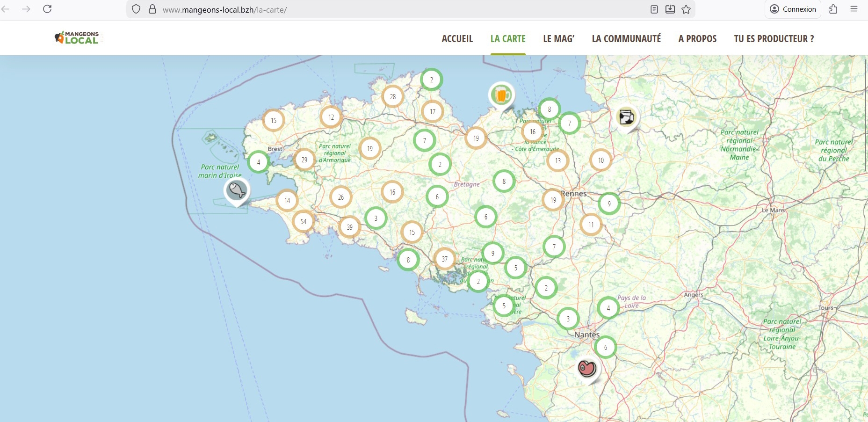Expand the cluster marker showing 54
This screenshot has width=868, height=422.
point(304,221)
